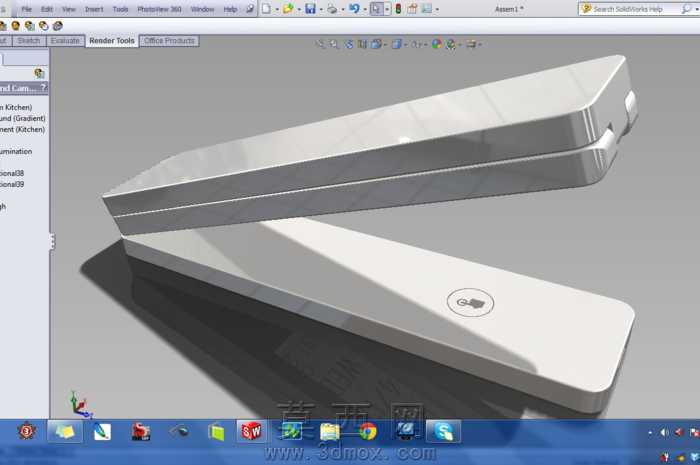Switch to the Evaluate tab
700x465 pixels.
pyautogui.click(x=65, y=41)
